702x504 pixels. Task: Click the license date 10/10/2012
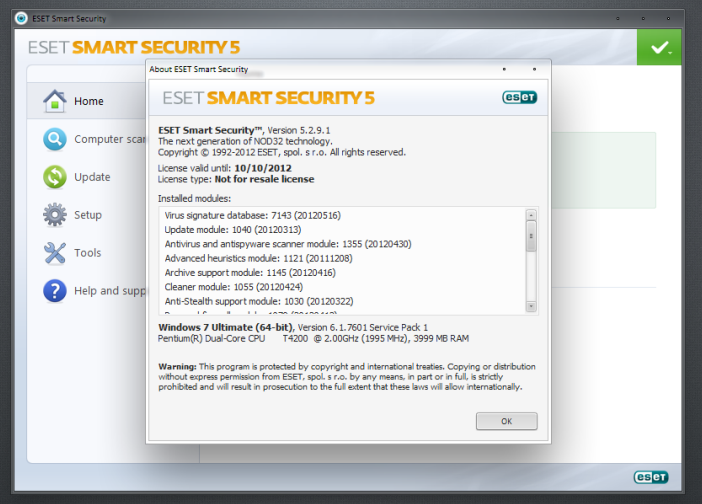click(263, 168)
